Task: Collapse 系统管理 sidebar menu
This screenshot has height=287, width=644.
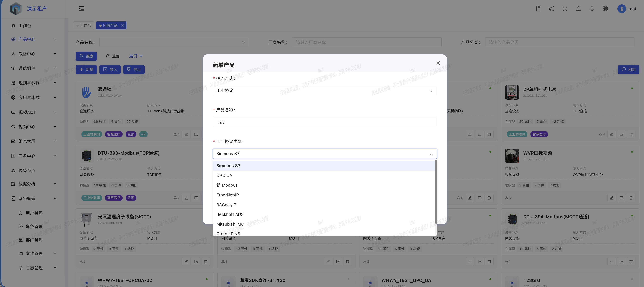Action: tap(34, 199)
